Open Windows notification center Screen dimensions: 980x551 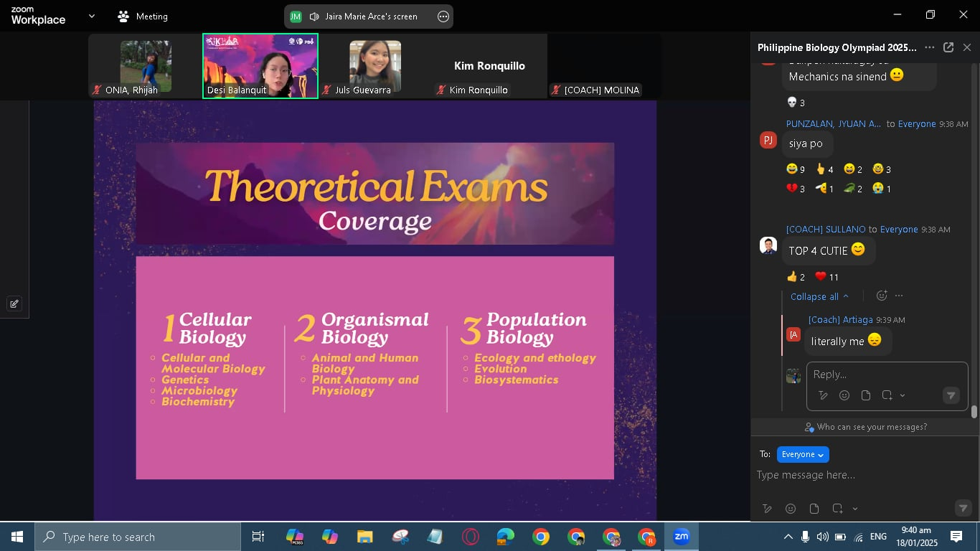point(956,537)
